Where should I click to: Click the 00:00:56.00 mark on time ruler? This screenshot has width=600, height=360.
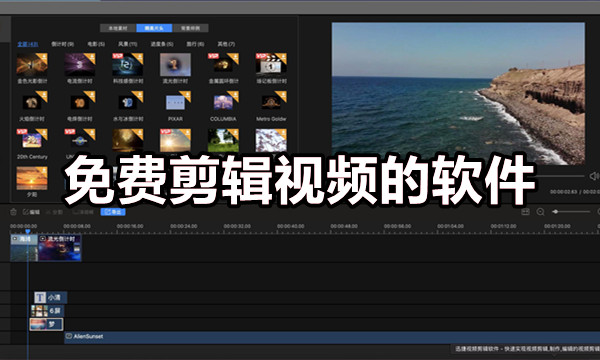click(x=398, y=226)
